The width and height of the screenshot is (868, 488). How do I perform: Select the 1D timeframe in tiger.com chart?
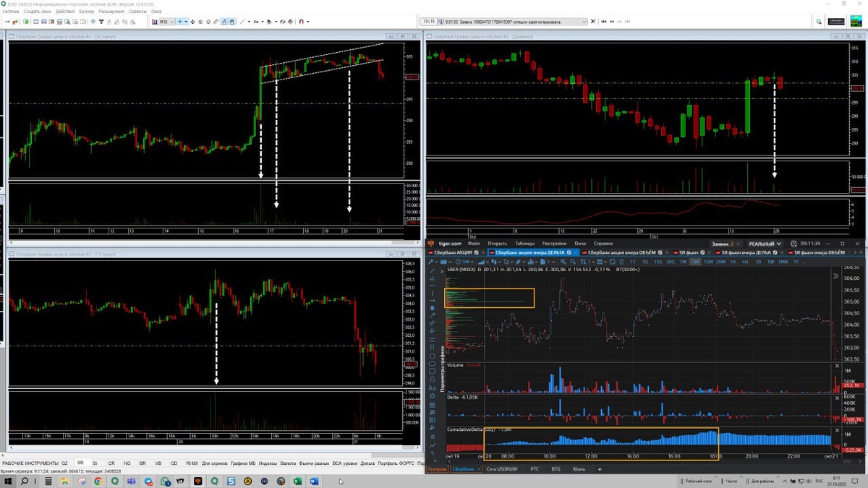[x=757, y=262]
